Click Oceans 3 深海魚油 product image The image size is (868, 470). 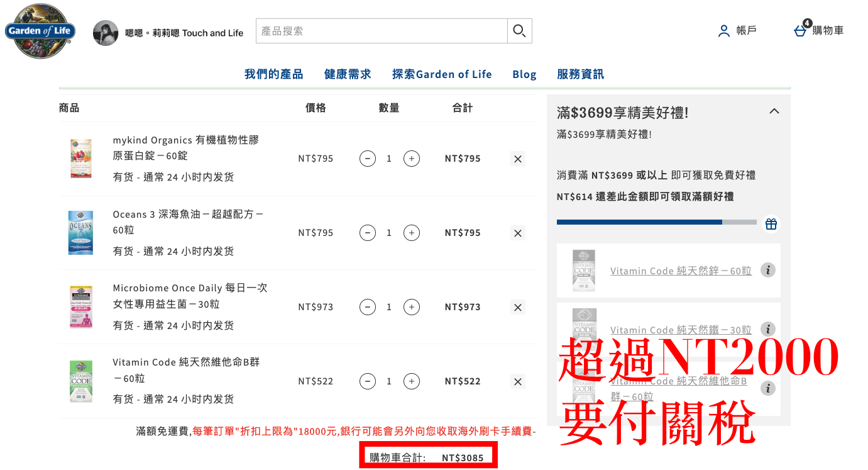tap(80, 233)
